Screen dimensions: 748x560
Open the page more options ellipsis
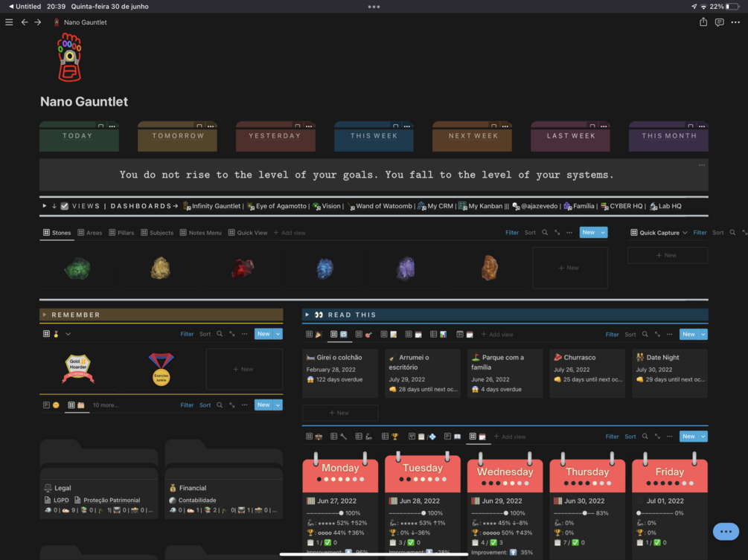pyautogui.click(x=735, y=22)
